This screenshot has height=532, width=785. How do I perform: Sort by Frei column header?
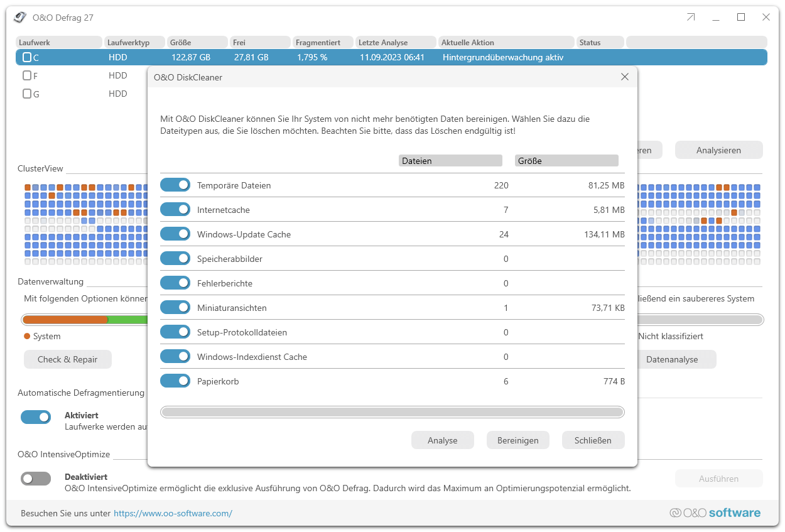point(261,42)
